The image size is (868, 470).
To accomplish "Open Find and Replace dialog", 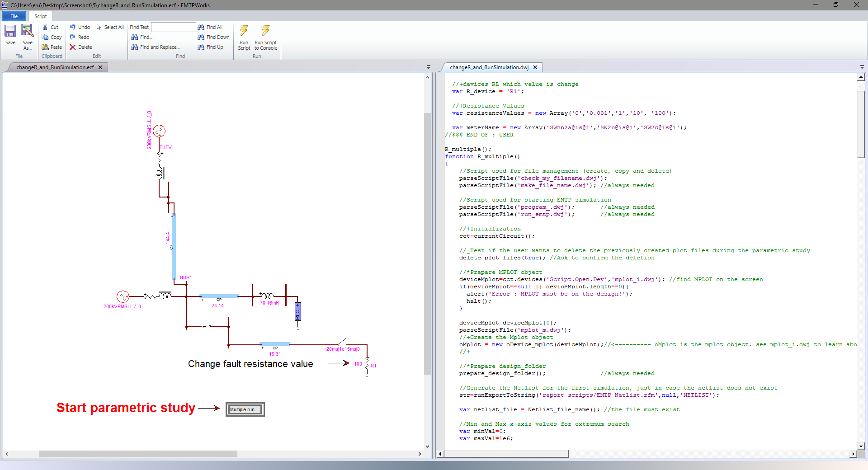I will (155, 47).
